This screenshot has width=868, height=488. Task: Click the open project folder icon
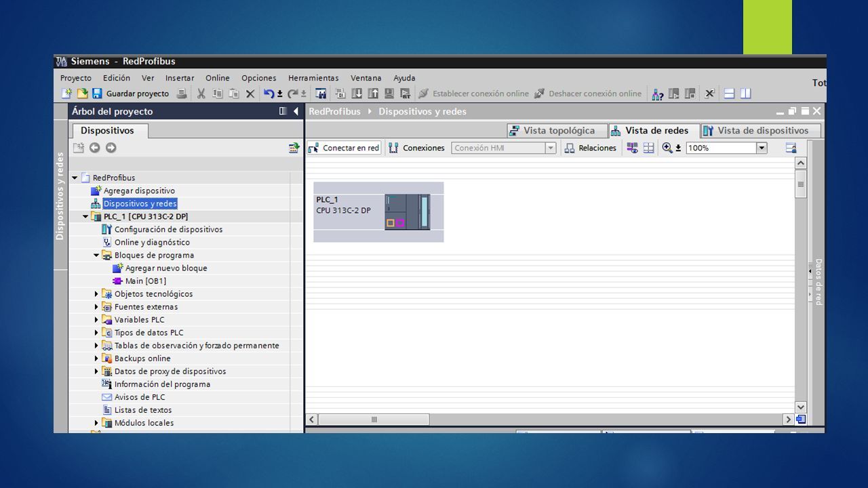(x=82, y=94)
